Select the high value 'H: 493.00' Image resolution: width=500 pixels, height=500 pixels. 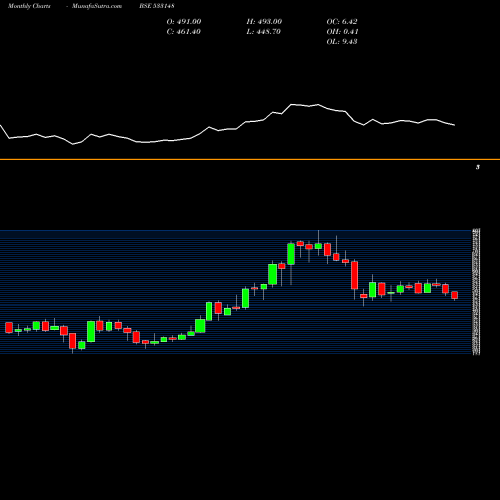point(264,22)
